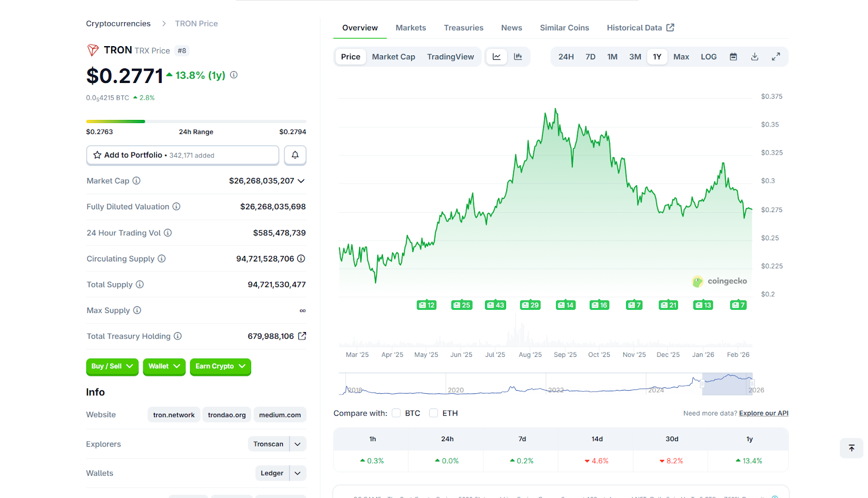
Task: Open the Historical Data tab
Action: click(634, 28)
